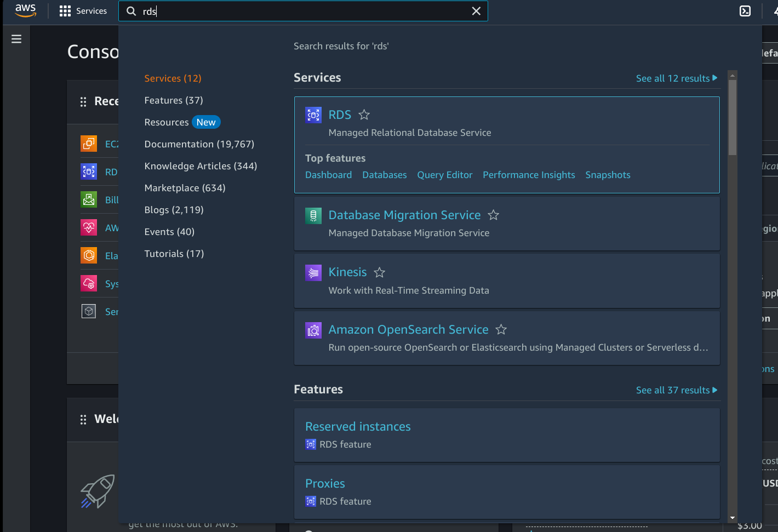This screenshot has height=532, width=778.
Task: Click the Database Migration Service icon
Action: (x=313, y=215)
